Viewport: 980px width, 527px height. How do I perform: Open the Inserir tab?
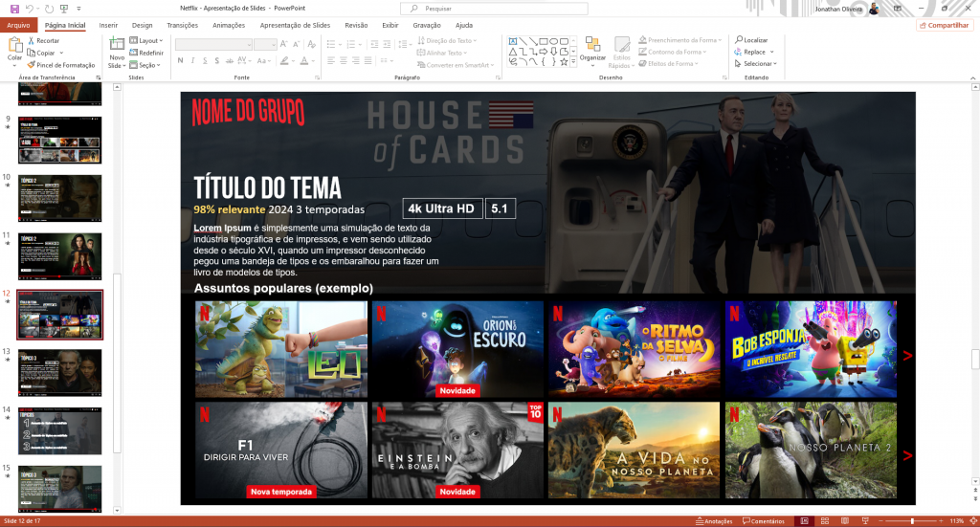pyautogui.click(x=108, y=25)
